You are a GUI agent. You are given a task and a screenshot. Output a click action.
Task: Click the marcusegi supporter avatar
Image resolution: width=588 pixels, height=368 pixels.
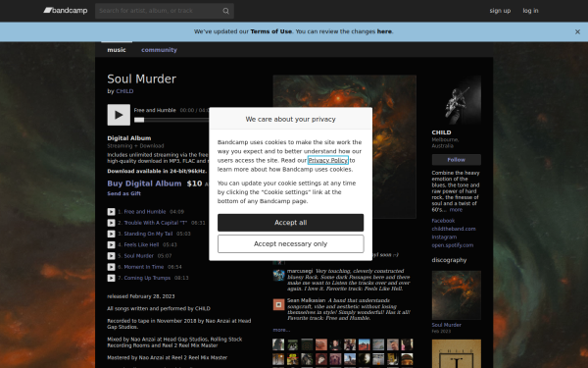coord(278,275)
